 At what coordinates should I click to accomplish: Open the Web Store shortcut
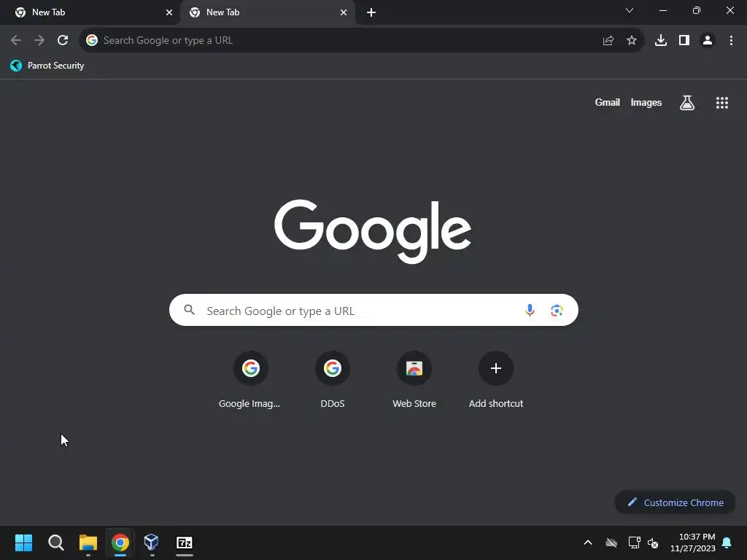tap(414, 380)
